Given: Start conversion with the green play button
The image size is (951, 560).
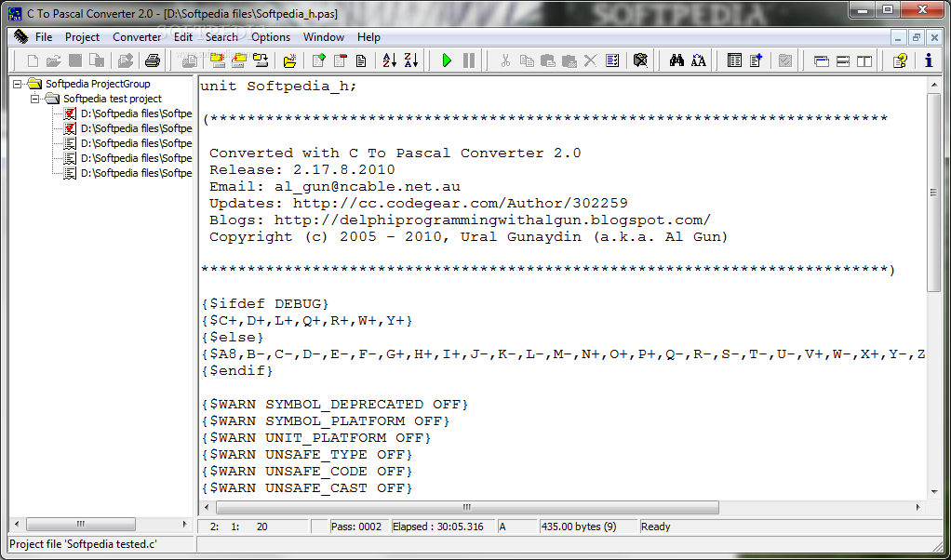Looking at the screenshot, I should pos(447,60).
